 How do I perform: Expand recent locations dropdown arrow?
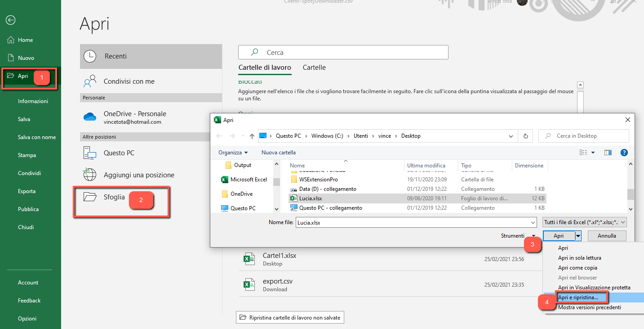(243, 136)
